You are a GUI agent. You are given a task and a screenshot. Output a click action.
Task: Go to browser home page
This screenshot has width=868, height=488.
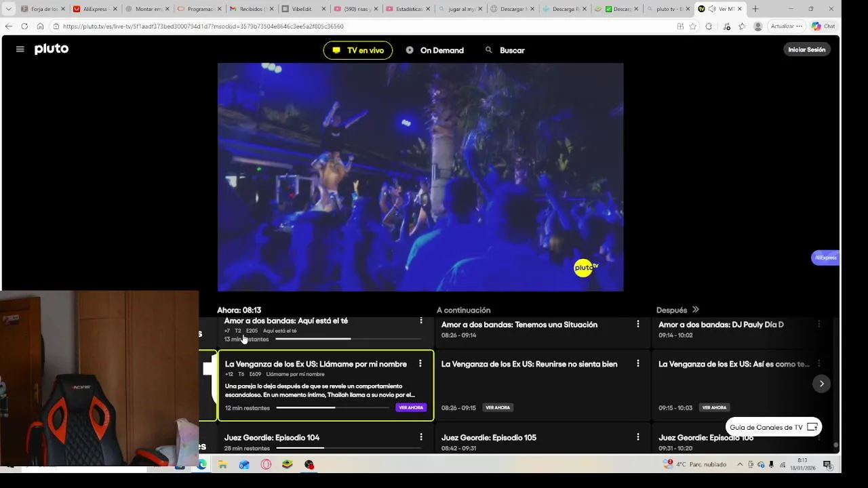[x=40, y=26]
